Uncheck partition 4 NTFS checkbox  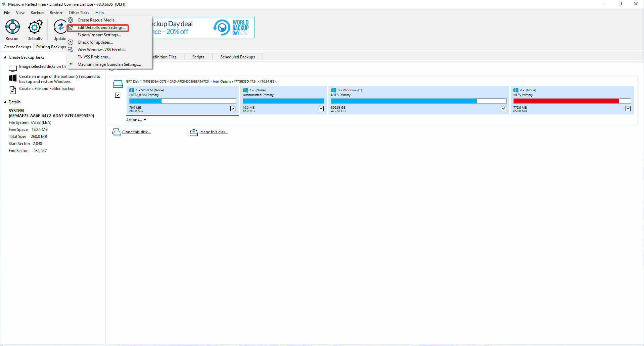click(628, 108)
